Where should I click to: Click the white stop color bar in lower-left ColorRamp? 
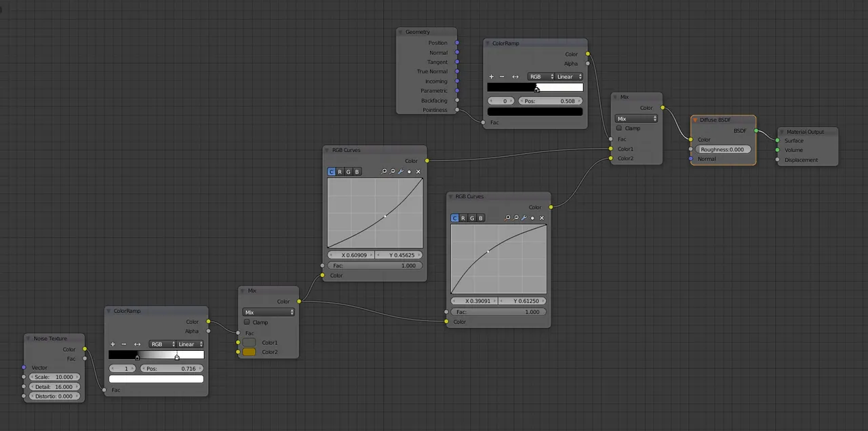(156, 379)
